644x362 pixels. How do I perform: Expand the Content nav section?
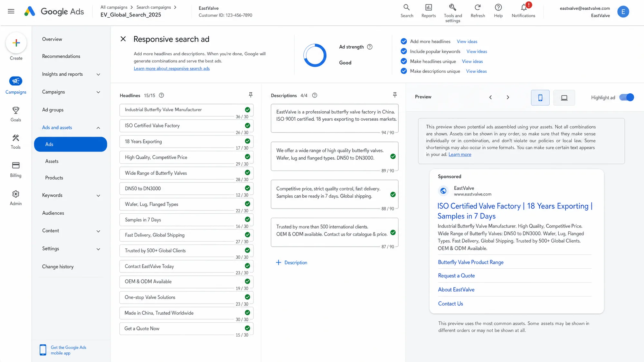pos(99,231)
